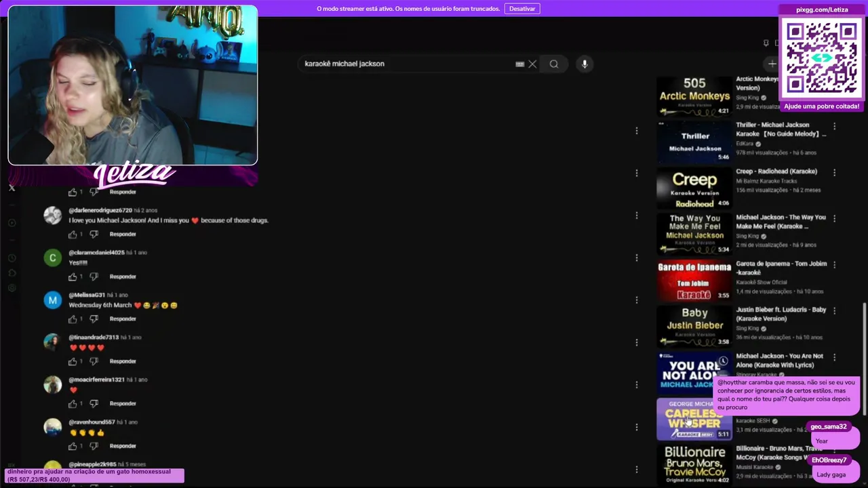Reply to tinaandrade7313 via Responder
This screenshot has width=868, height=488.
(123, 361)
